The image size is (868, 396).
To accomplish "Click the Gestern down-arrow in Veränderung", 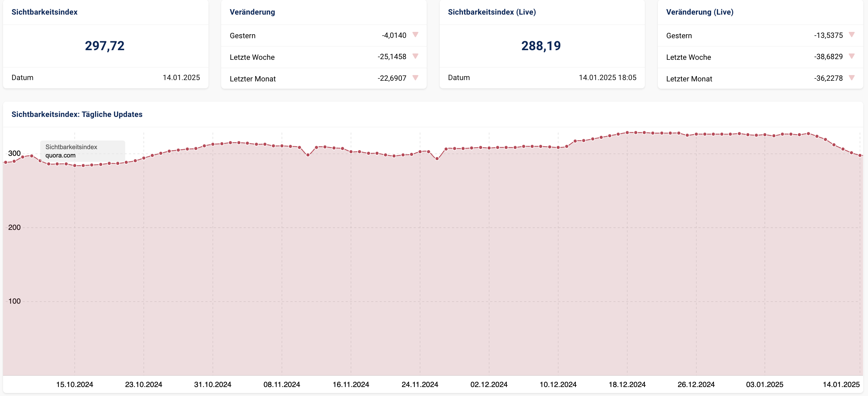I will click(x=415, y=35).
